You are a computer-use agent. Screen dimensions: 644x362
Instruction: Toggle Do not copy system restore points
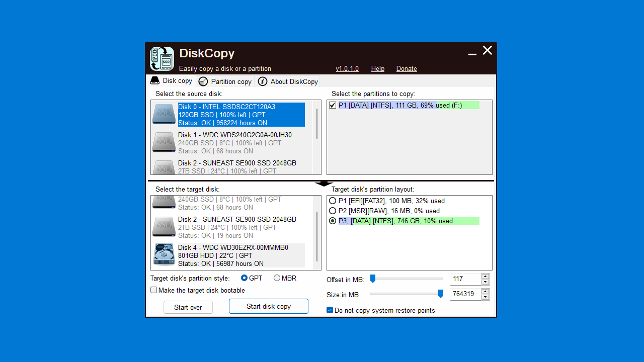point(330,310)
